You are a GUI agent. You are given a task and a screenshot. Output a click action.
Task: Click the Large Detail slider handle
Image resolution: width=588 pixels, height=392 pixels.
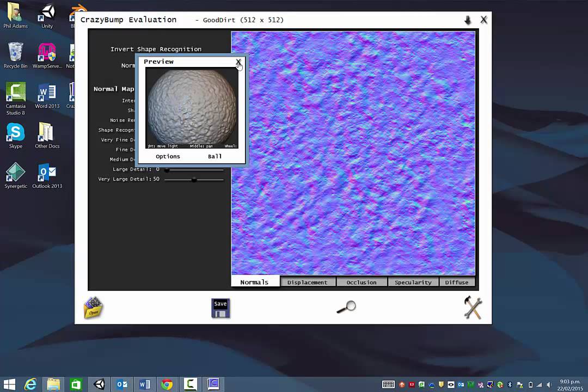pyautogui.click(x=167, y=170)
